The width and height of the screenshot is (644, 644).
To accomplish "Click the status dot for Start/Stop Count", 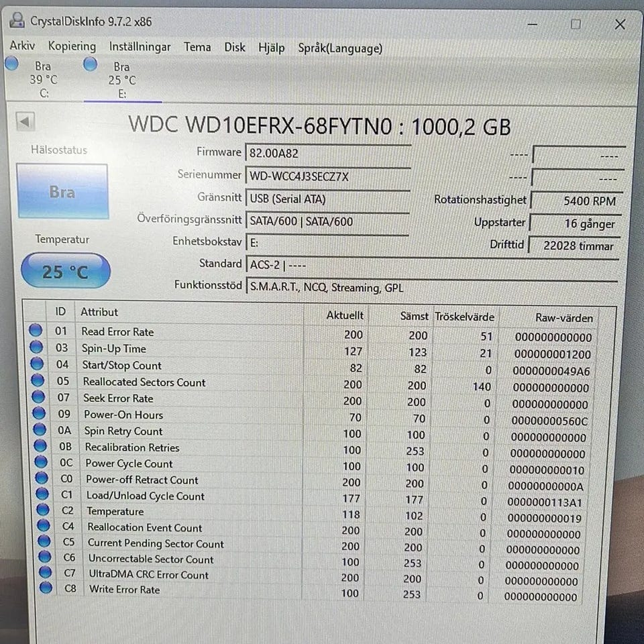I will click(37, 364).
